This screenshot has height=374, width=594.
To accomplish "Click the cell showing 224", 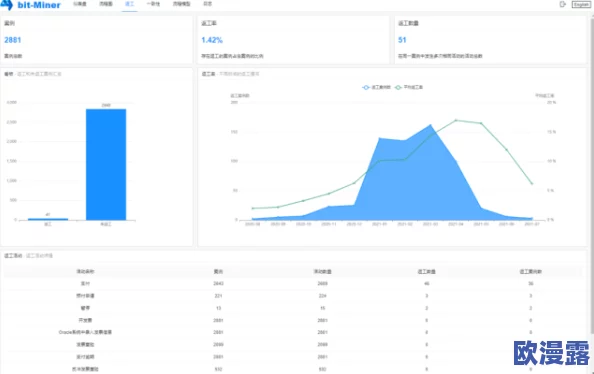I will (322, 296).
